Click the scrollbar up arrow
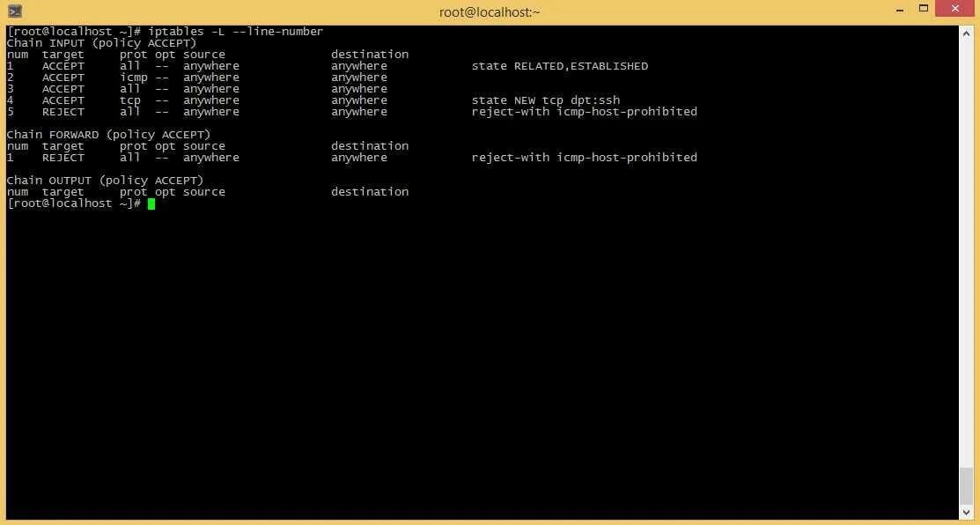The width and height of the screenshot is (980, 525). click(x=966, y=35)
